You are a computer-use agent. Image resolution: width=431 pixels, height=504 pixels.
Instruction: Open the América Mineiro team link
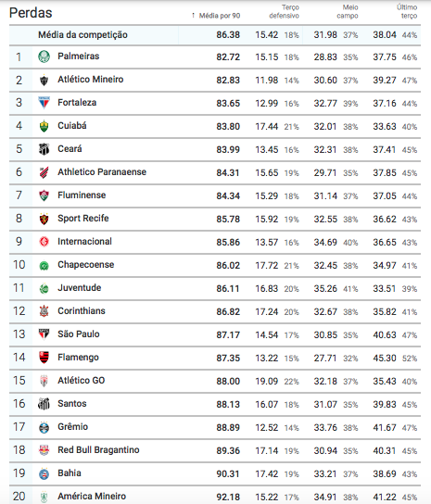click(92, 496)
